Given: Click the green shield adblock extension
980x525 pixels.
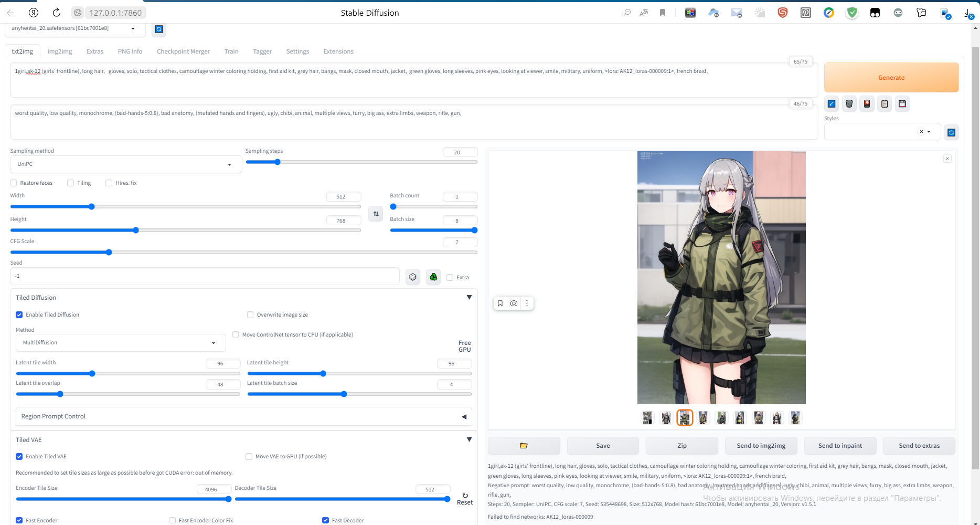Looking at the screenshot, I should coord(852,13).
